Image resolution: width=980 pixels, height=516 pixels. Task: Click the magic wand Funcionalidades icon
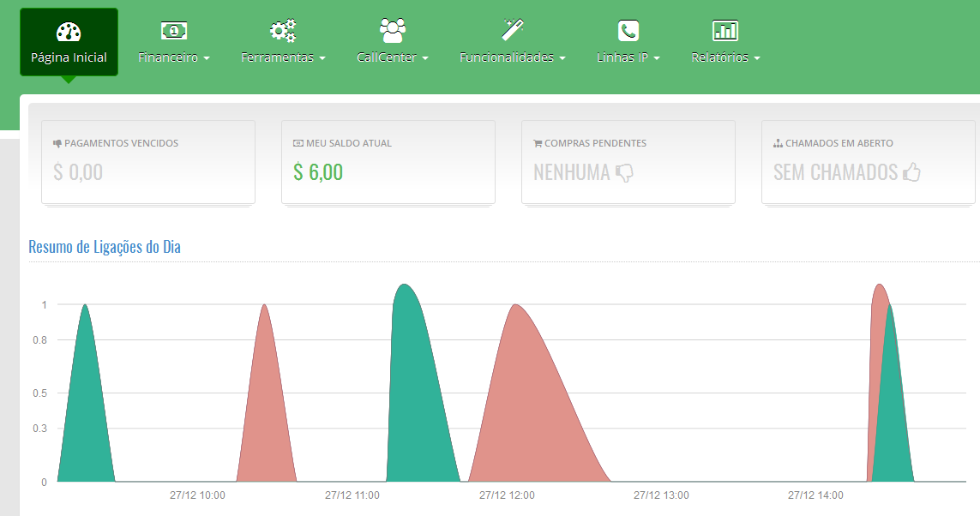coord(513,30)
